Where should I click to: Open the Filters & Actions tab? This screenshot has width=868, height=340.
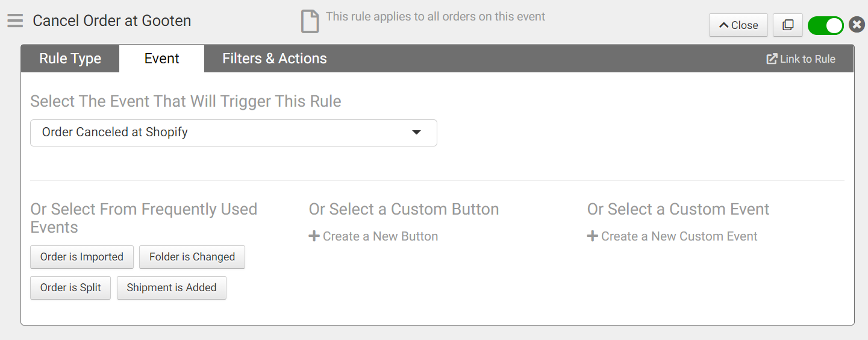point(274,59)
